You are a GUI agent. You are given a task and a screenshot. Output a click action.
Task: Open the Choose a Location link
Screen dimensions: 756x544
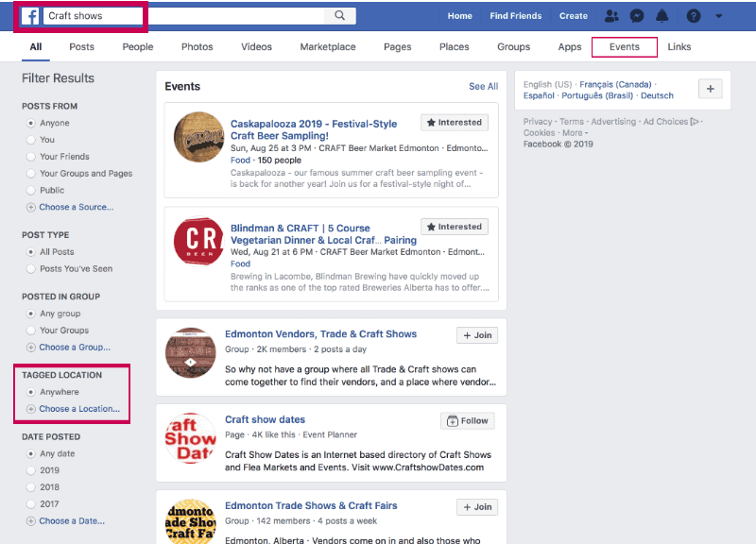tap(79, 409)
